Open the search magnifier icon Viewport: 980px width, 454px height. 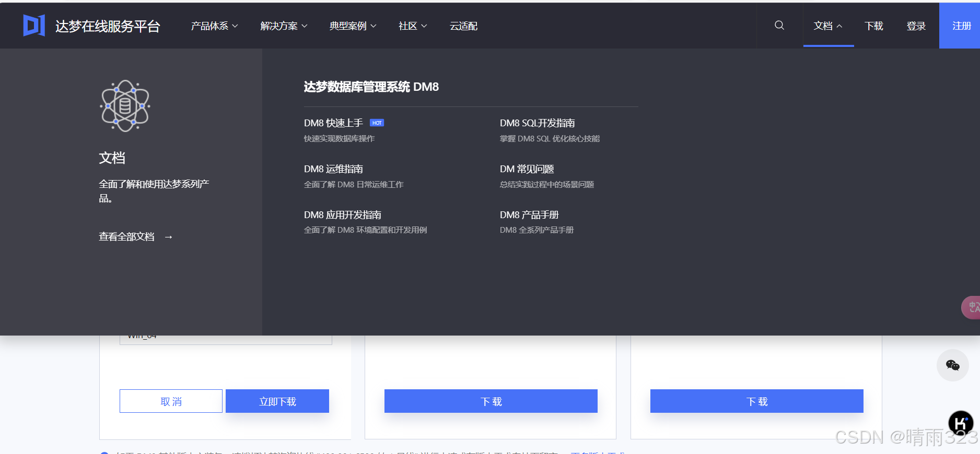tap(779, 25)
